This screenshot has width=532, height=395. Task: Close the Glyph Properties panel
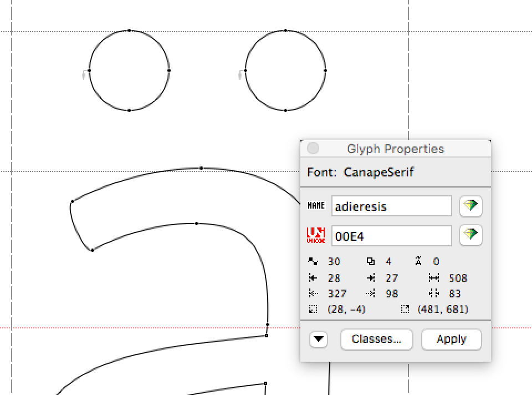pos(313,149)
